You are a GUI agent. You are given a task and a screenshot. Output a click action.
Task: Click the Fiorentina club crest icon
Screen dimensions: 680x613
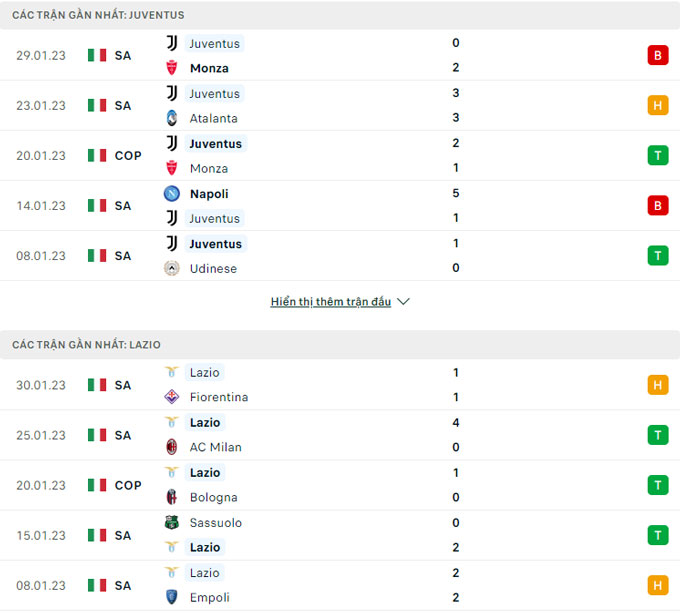point(172,397)
